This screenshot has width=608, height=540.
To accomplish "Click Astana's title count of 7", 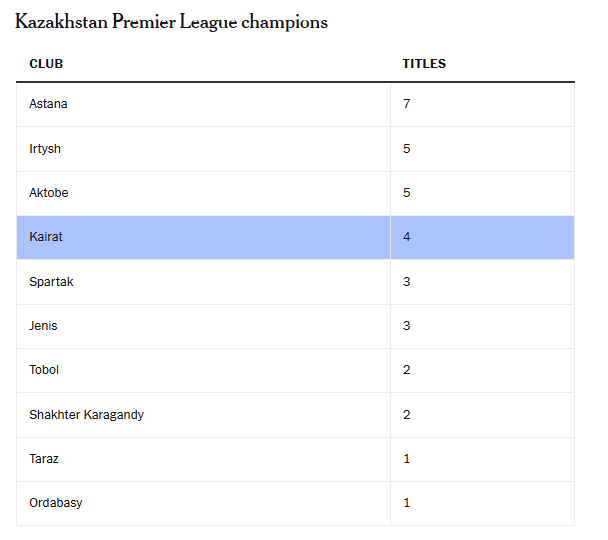I will click(x=407, y=104).
